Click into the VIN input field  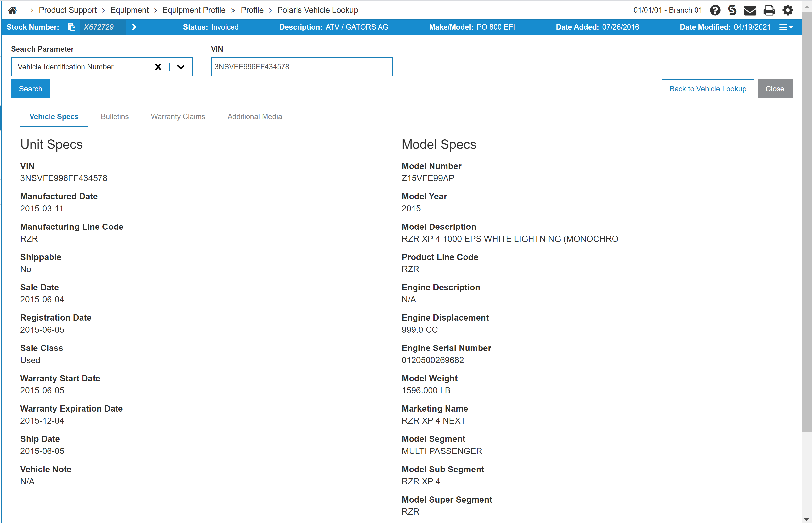[x=301, y=67]
